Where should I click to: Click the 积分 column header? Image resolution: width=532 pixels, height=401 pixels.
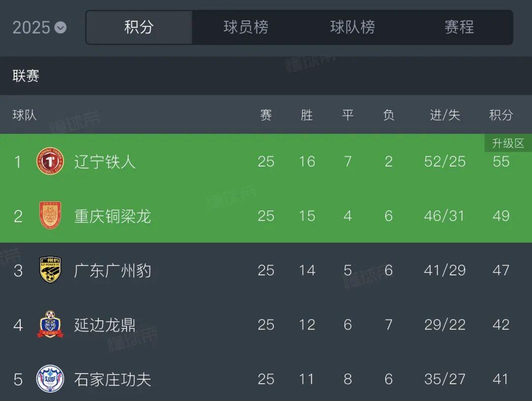point(501,115)
